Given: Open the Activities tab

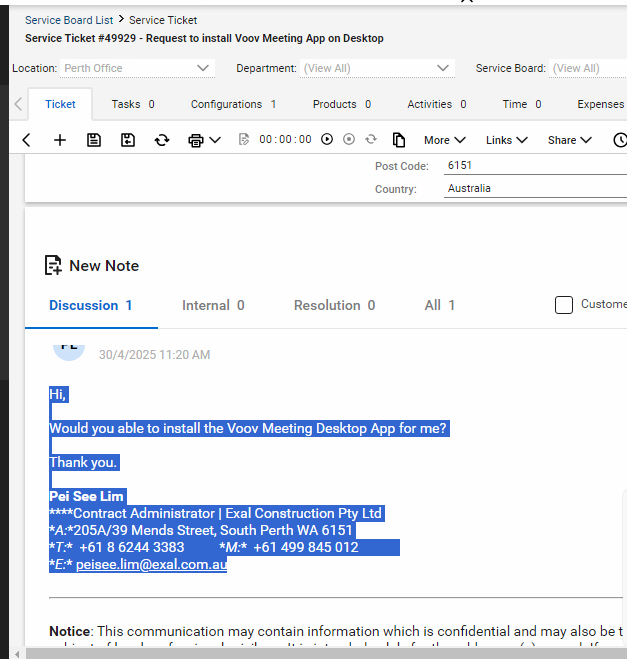Looking at the screenshot, I should pyautogui.click(x=437, y=104).
